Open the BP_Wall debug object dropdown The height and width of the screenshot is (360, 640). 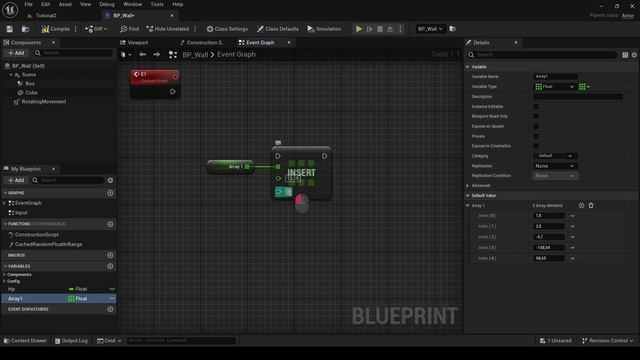(x=430, y=29)
